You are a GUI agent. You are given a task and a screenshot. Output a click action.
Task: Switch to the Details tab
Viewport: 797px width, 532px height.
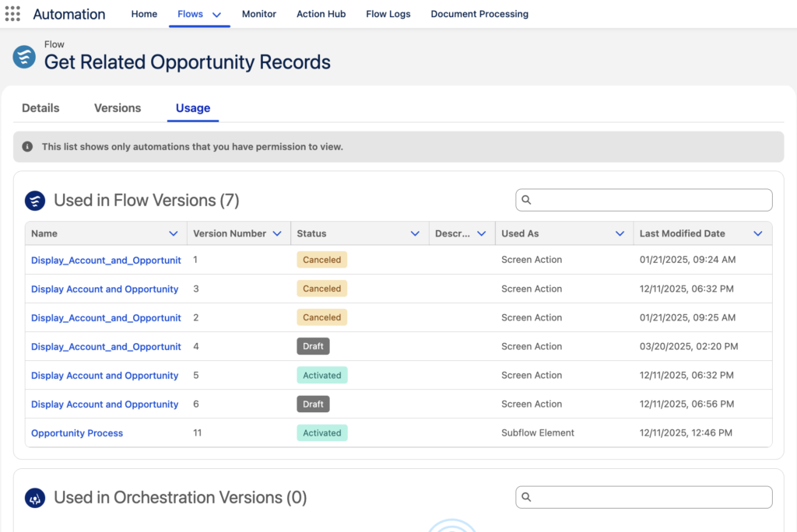(x=40, y=108)
